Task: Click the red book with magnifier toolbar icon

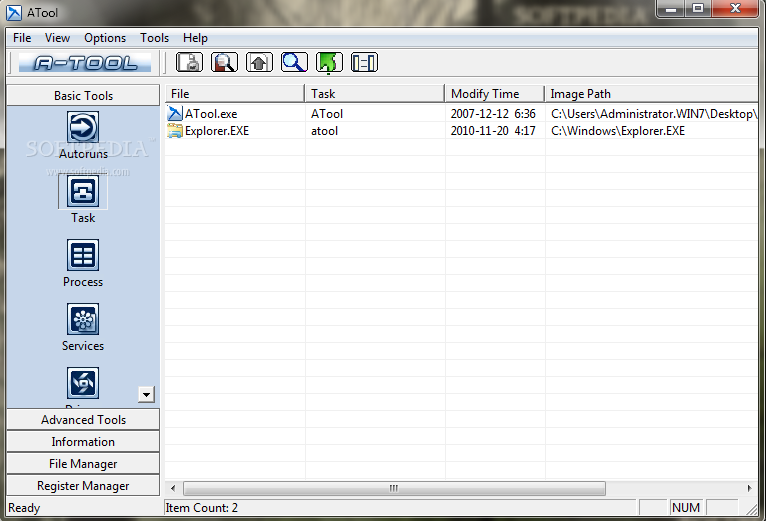Action: pos(224,63)
